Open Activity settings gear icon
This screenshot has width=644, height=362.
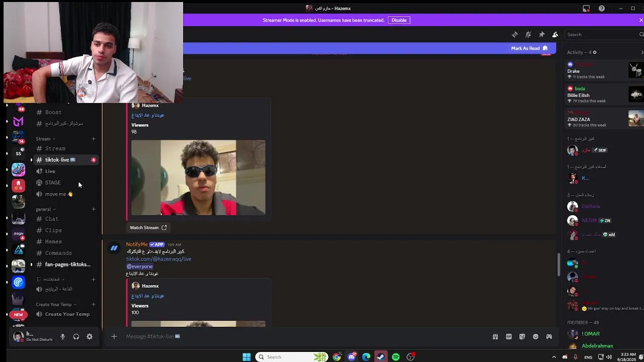(x=594, y=52)
